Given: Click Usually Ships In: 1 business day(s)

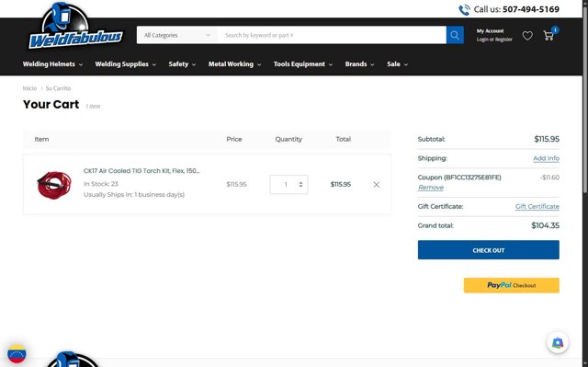Looking at the screenshot, I should tap(134, 195).
